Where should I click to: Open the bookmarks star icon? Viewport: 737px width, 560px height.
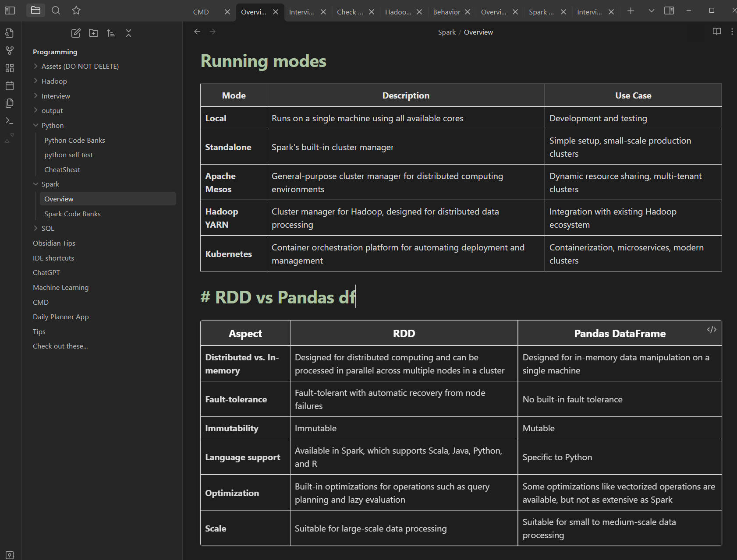click(x=76, y=11)
